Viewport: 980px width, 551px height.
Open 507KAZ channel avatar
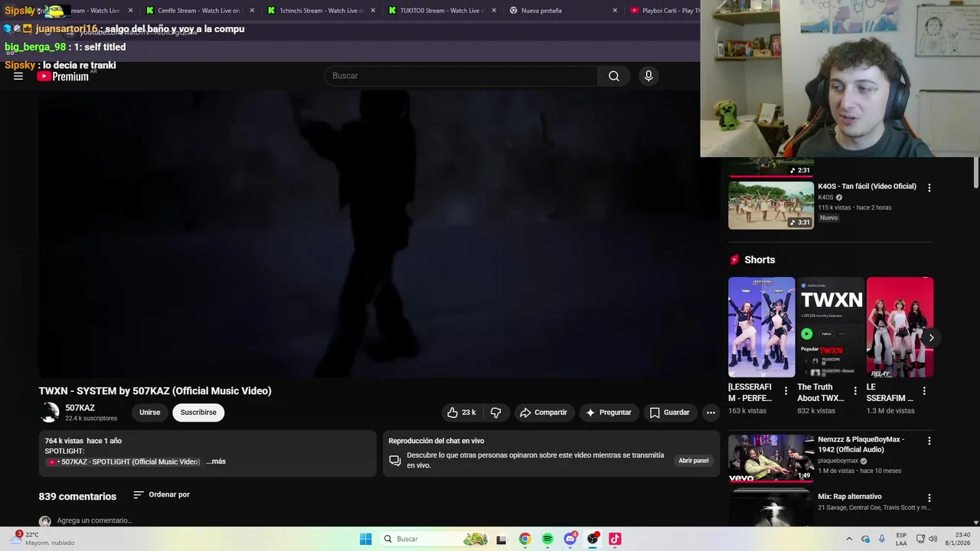[50, 412]
